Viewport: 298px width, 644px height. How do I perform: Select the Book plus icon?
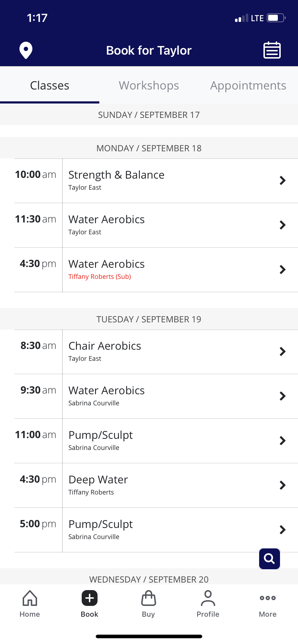(x=90, y=599)
